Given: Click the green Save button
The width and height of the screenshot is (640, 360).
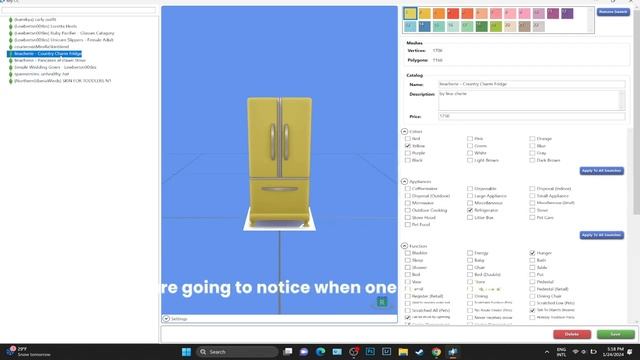Looking at the screenshot, I should (616, 334).
